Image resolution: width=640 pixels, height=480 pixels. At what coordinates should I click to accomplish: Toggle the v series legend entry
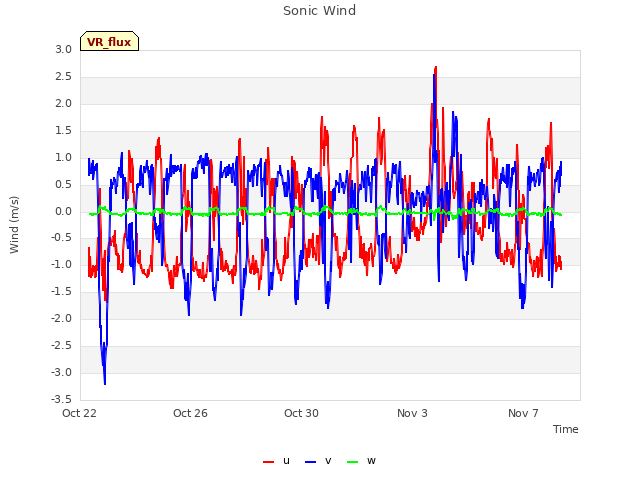click(x=318, y=461)
